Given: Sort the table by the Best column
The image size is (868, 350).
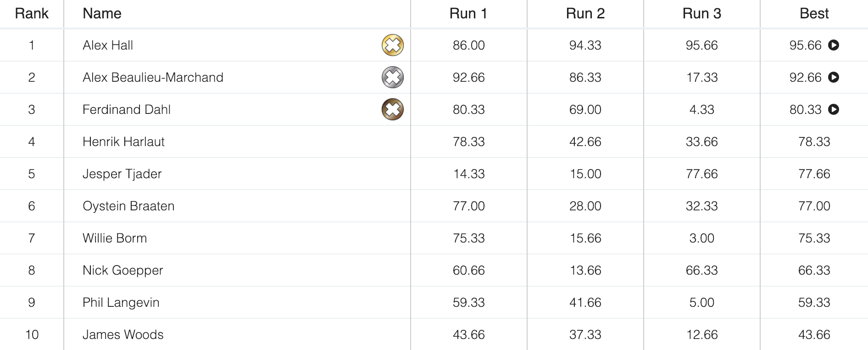Looking at the screenshot, I should pos(814,13).
